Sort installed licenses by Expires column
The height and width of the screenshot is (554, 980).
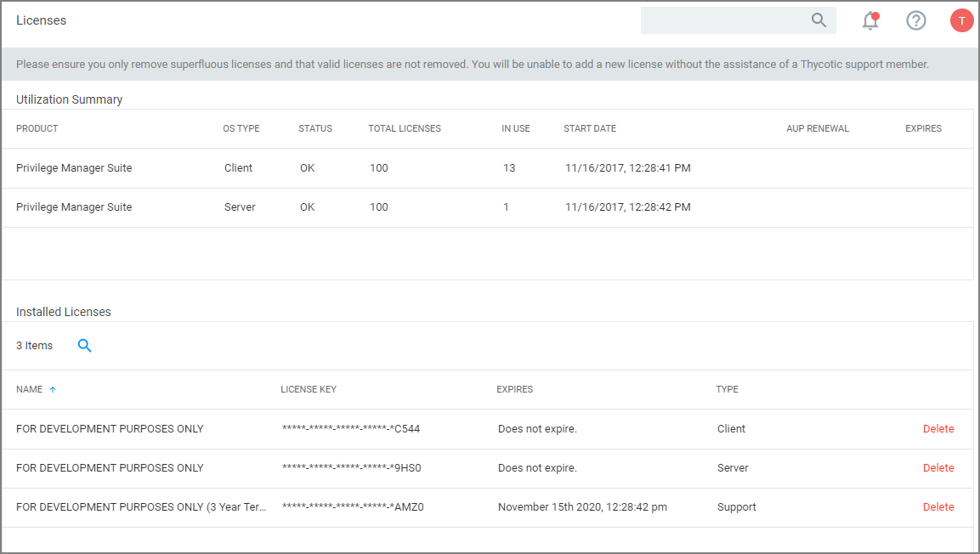(514, 390)
